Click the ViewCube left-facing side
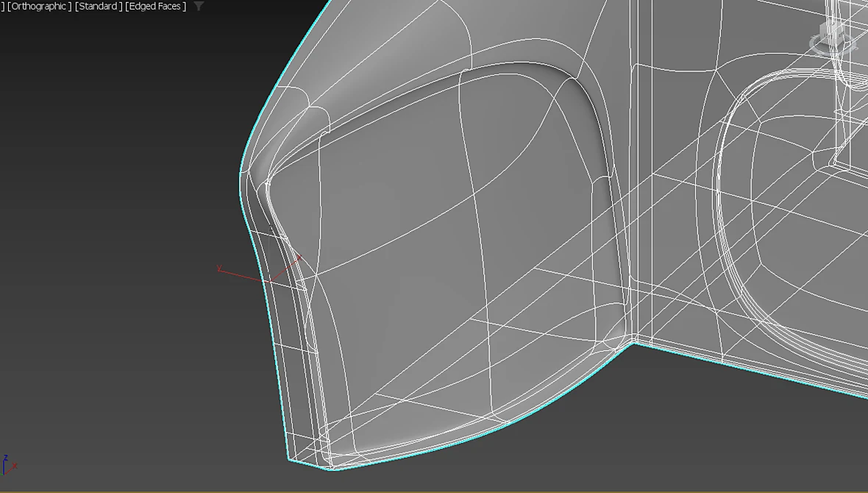Image resolution: width=868 pixels, height=493 pixels. 826,35
